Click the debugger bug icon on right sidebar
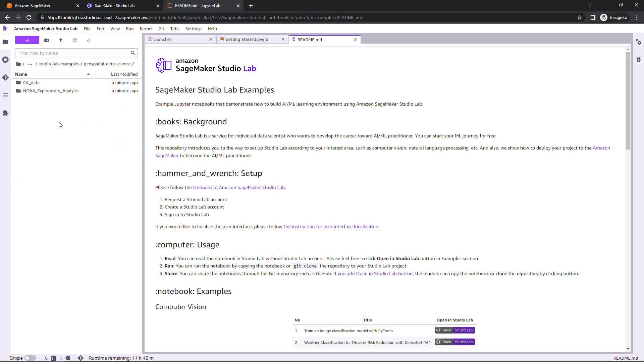The width and height of the screenshot is (644, 362). click(639, 60)
